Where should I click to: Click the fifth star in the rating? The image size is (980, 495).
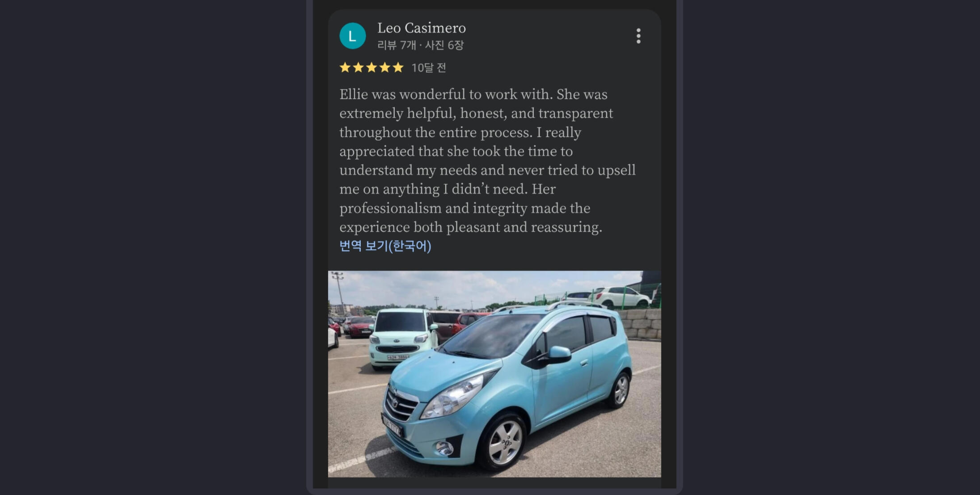(398, 68)
